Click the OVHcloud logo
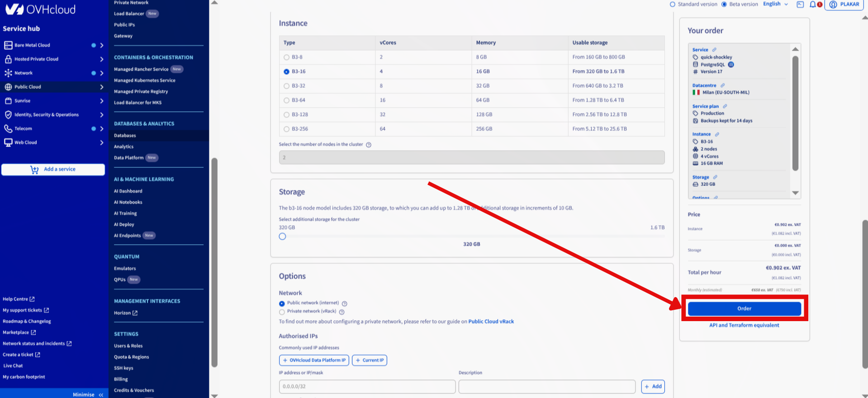 pos(40,9)
